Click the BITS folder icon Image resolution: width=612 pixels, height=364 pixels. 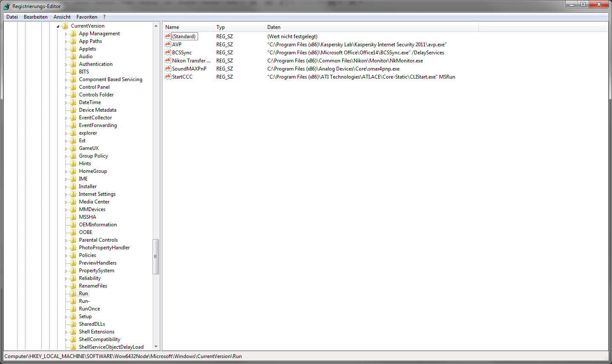[x=74, y=72]
